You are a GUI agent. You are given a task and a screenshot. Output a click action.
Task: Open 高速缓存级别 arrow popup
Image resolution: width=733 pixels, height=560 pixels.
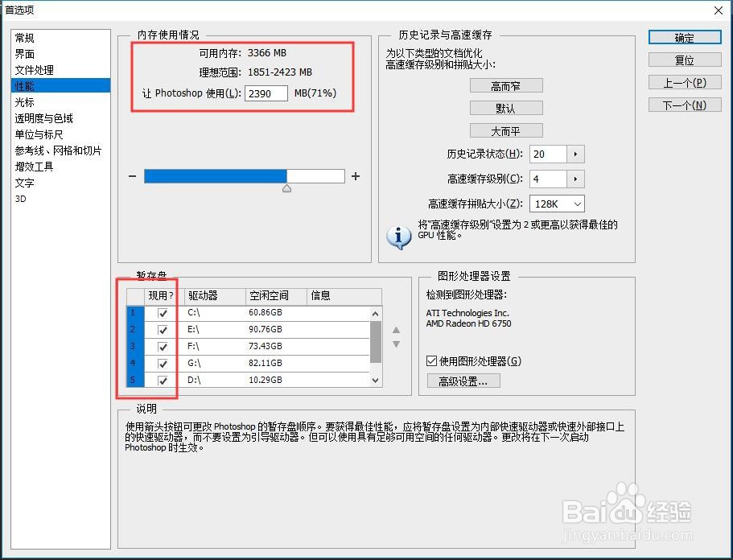tap(575, 179)
